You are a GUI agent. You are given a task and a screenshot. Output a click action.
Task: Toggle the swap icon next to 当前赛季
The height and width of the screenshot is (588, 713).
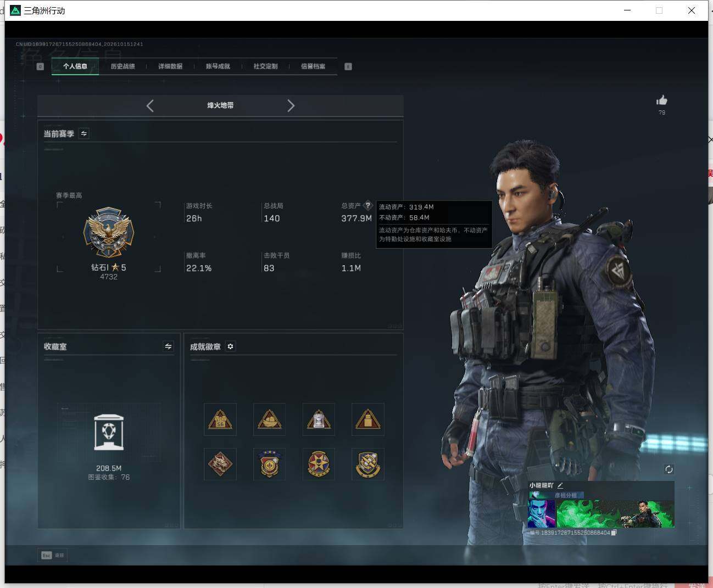click(x=84, y=133)
